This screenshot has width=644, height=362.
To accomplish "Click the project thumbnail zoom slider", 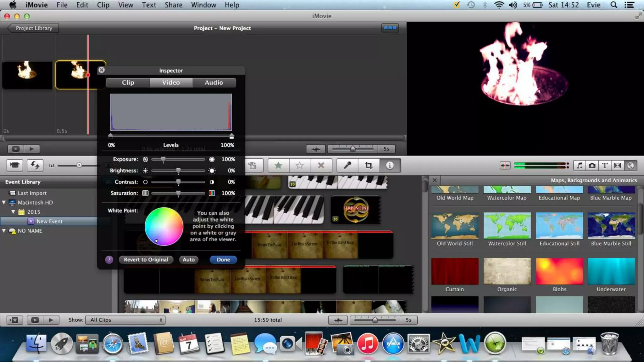I will tap(353, 149).
